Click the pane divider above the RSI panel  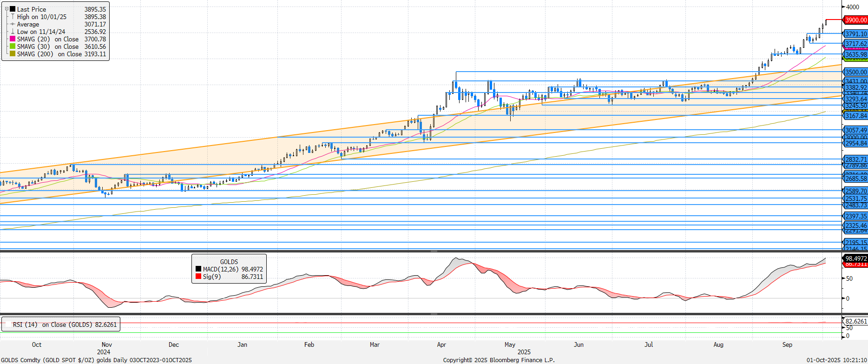point(434,314)
